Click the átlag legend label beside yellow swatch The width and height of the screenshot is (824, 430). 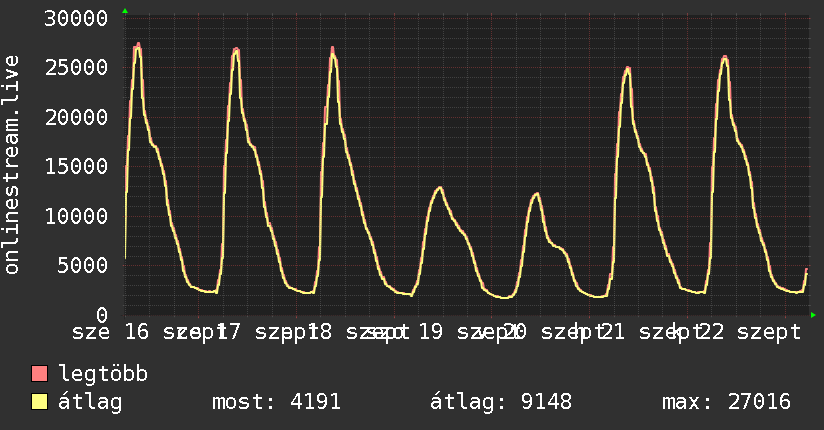coord(90,403)
